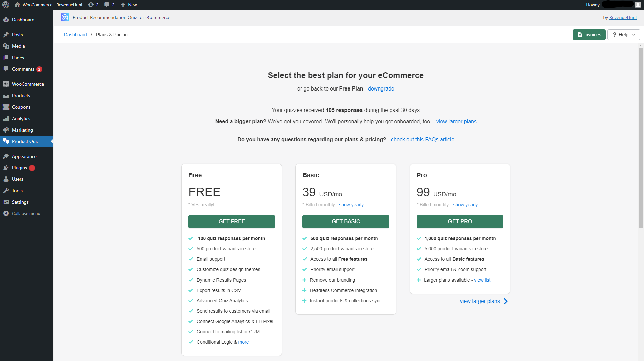This screenshot has width=644, height=361.
Task: Click the GET PRO button
Action: point(460,222)
